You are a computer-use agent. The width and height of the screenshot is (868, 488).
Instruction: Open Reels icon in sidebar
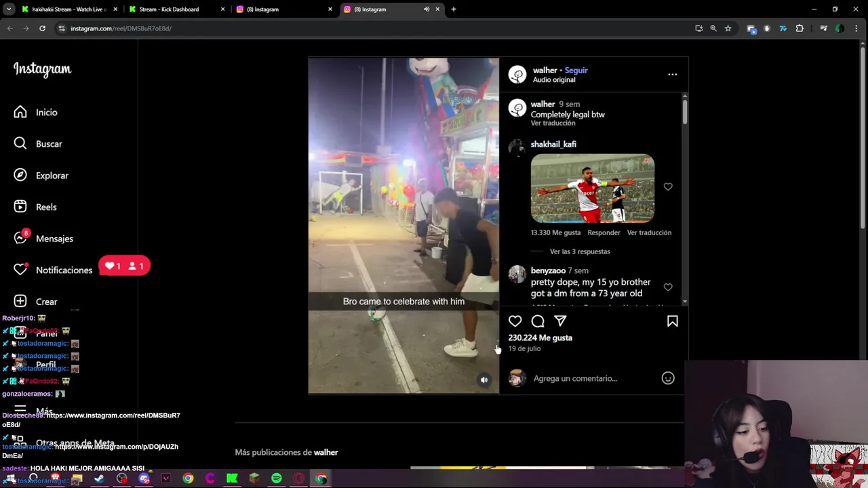click(x=20, y=207)
